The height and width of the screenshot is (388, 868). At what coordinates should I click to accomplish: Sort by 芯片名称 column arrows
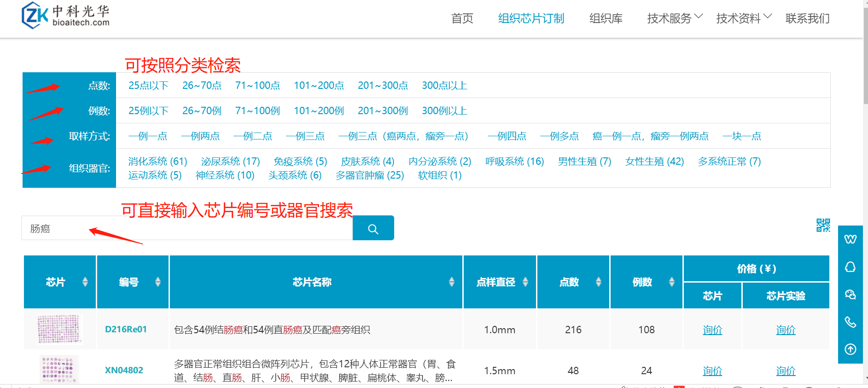coord(452,282)
